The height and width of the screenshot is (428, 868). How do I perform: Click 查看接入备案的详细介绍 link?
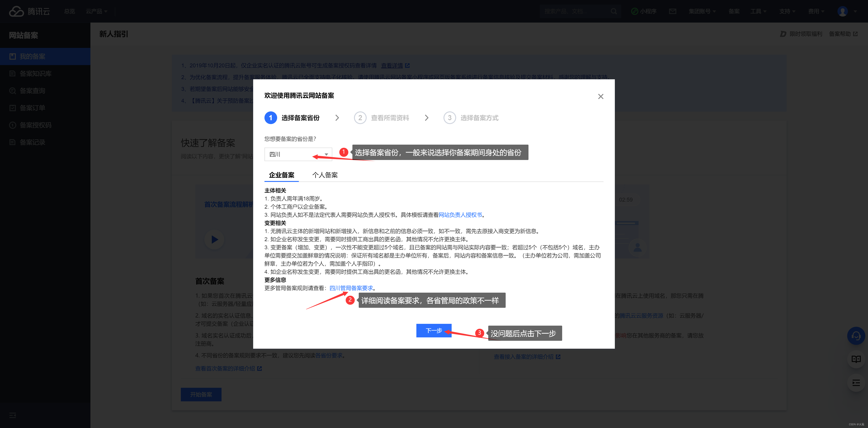coord(527,357)
